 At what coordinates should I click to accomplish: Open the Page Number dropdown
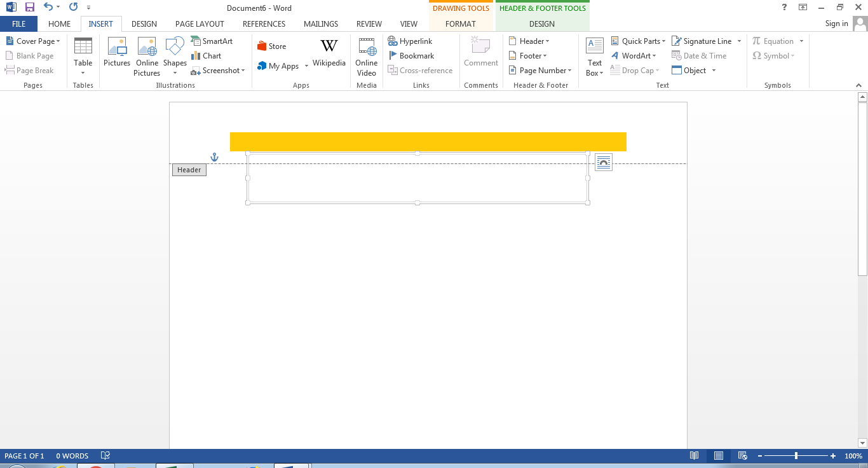pyautogui.click(x=540, y=70)
